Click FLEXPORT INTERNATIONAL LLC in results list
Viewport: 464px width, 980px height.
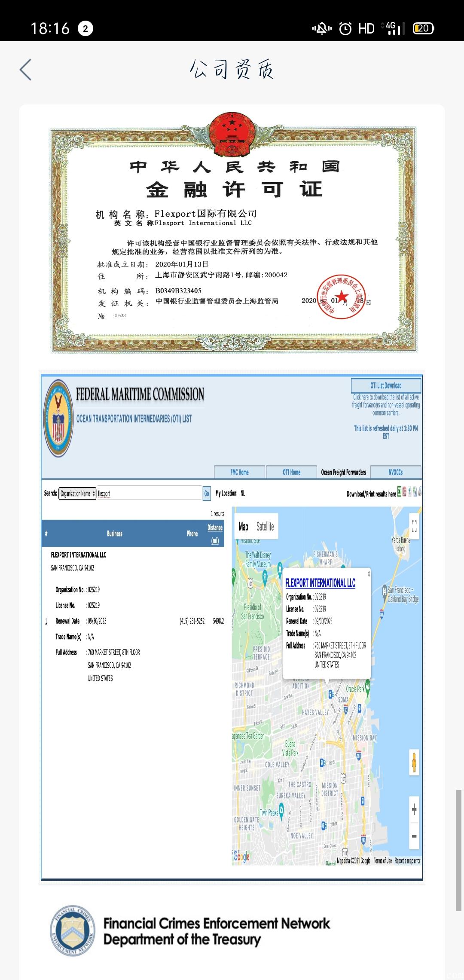[79, 555]
